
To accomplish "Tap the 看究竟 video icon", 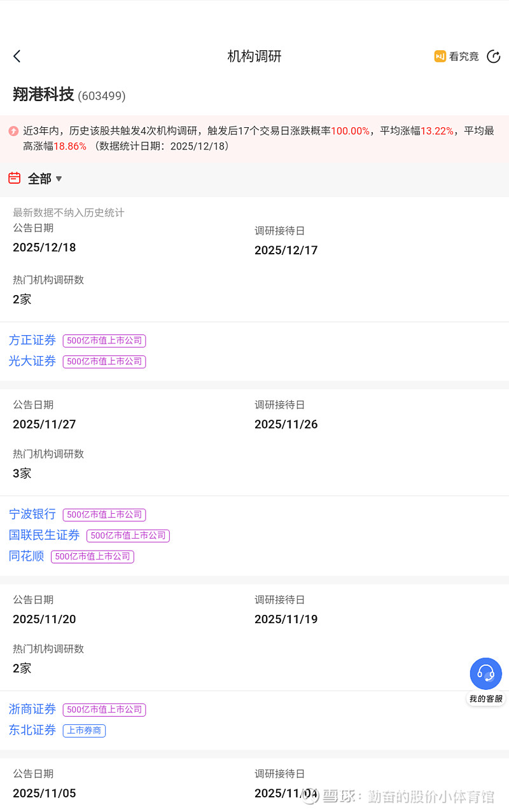I will pyautogui.click(x=440, y=57).
